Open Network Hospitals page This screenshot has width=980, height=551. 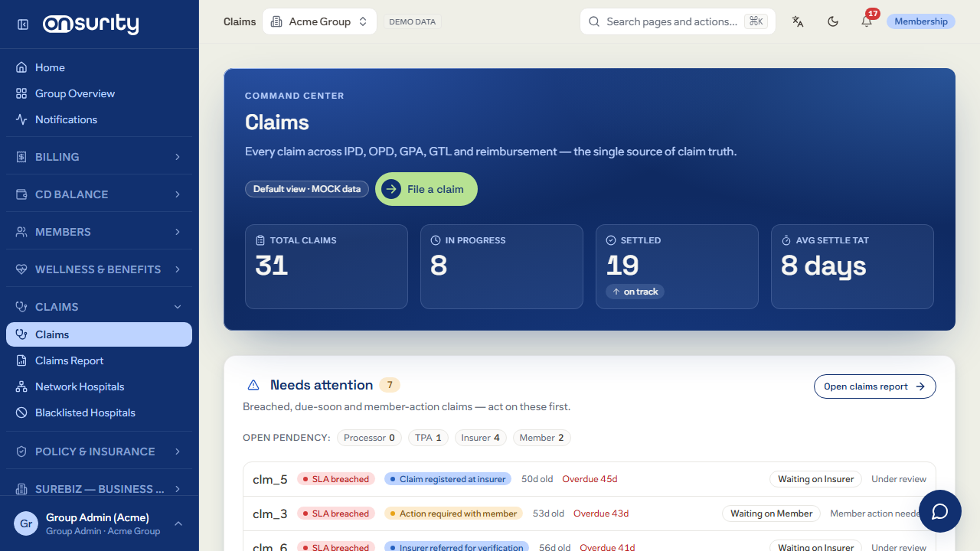point(100,386)
